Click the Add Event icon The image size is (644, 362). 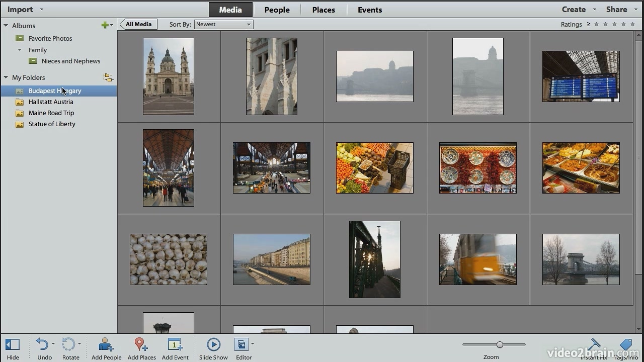pyautogui.click(x=175, y=344)
